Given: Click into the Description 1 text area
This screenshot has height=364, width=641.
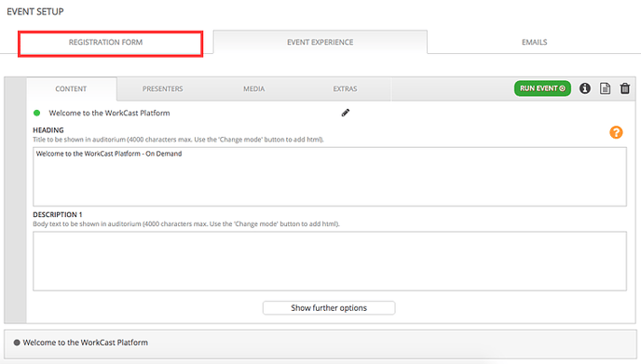Looking at the screenshot, I should pyautogui.click(x=330, y=261).
